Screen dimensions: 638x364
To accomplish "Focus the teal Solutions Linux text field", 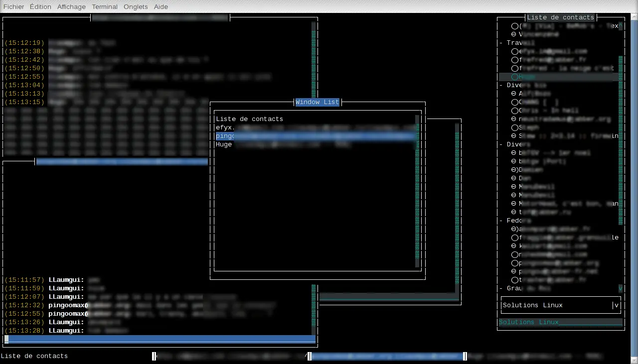I will tap(561, 322).
